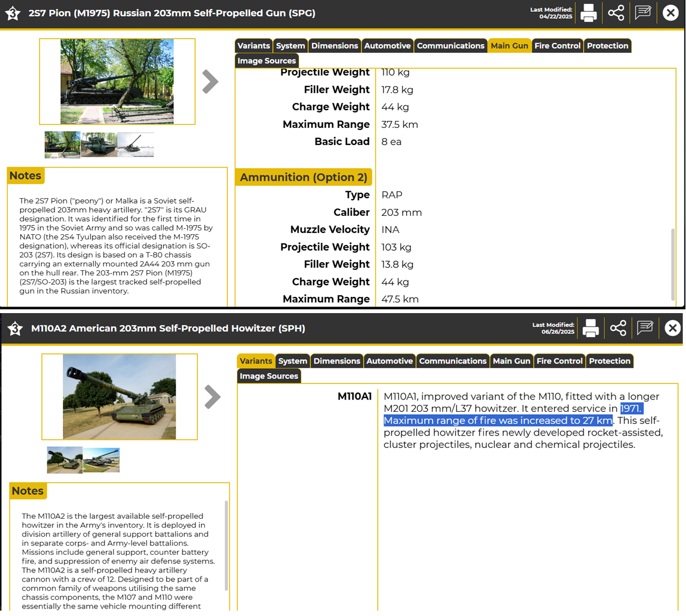Open comments for the M110A2 page

pos(645,328)
